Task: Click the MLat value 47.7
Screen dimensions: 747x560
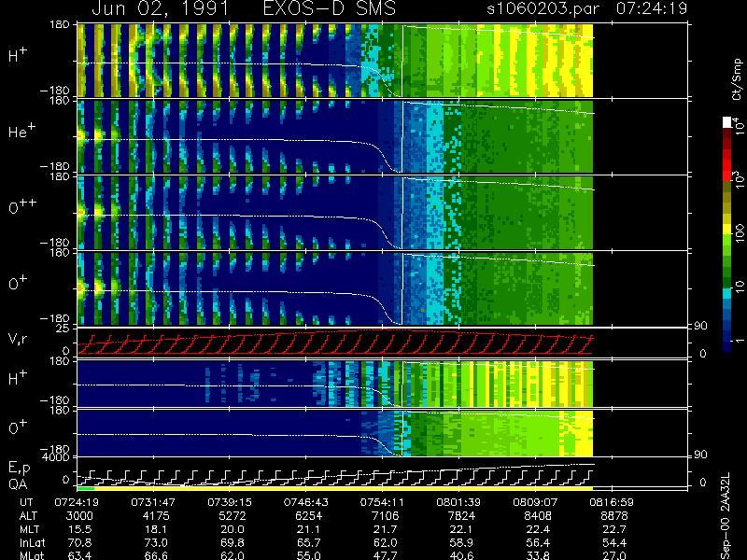Action: [x=385, y=555]
